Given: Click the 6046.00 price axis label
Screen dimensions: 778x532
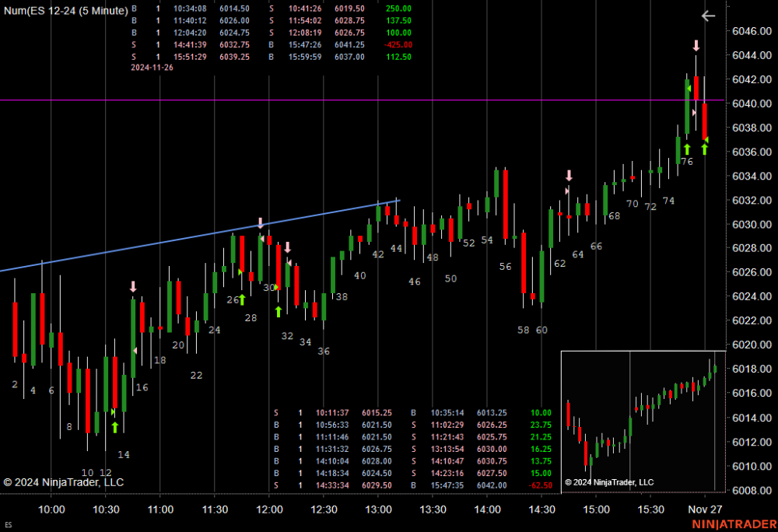Looking at the screenshot, I should tap(751, 31).
